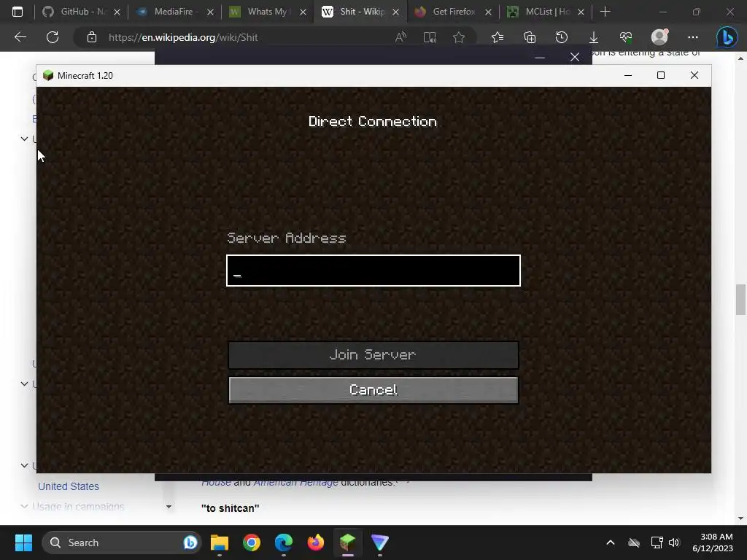Click the American Heritage link
The image size is (747, 560).
pyautogui.click(x=296, y=483)
